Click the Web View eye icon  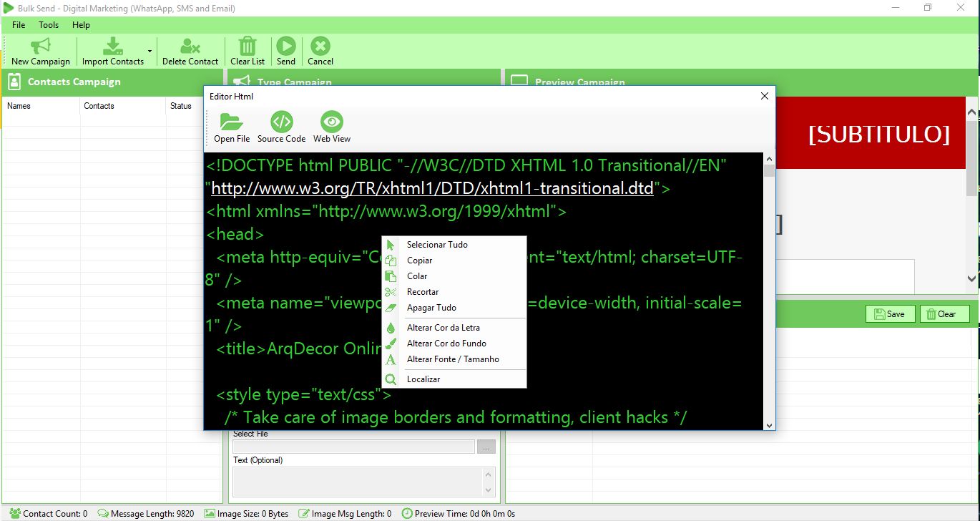(332, 122)
